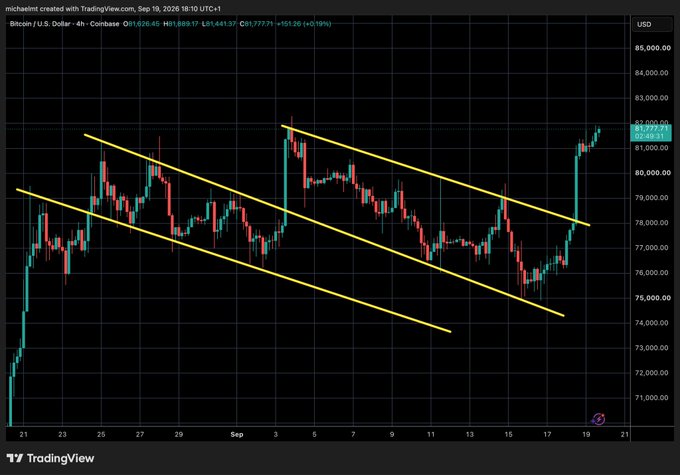Viewport: 680px width, 475px height.
Task: Click the date label 25 on the time axis
Action: click(x=101, y=434)
